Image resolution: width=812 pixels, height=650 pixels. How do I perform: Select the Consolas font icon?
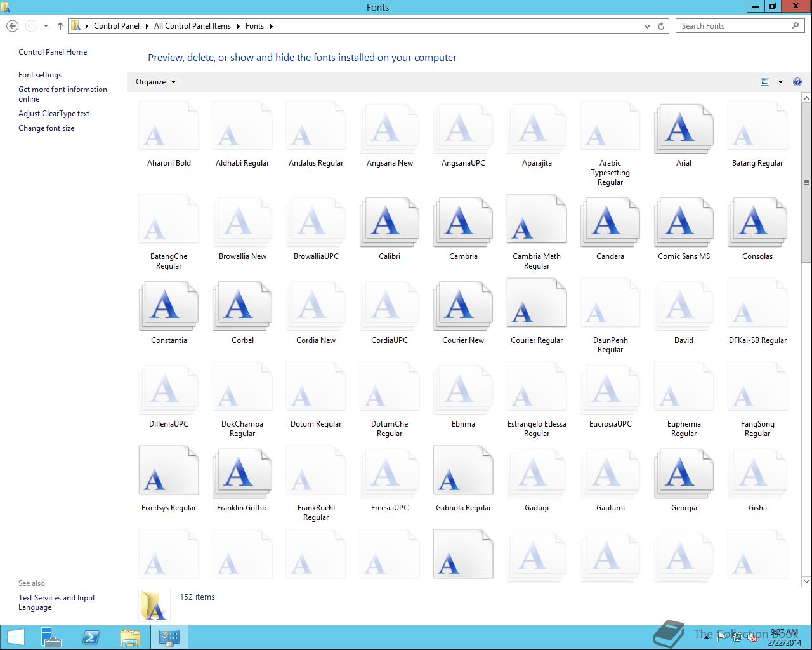pos(757,223)
